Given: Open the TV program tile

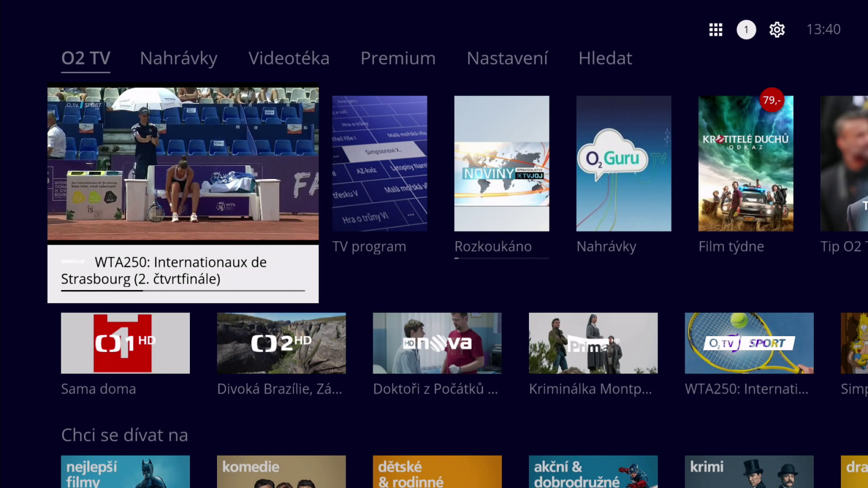Looking at the screenshot, I should (x=380, y=164).
